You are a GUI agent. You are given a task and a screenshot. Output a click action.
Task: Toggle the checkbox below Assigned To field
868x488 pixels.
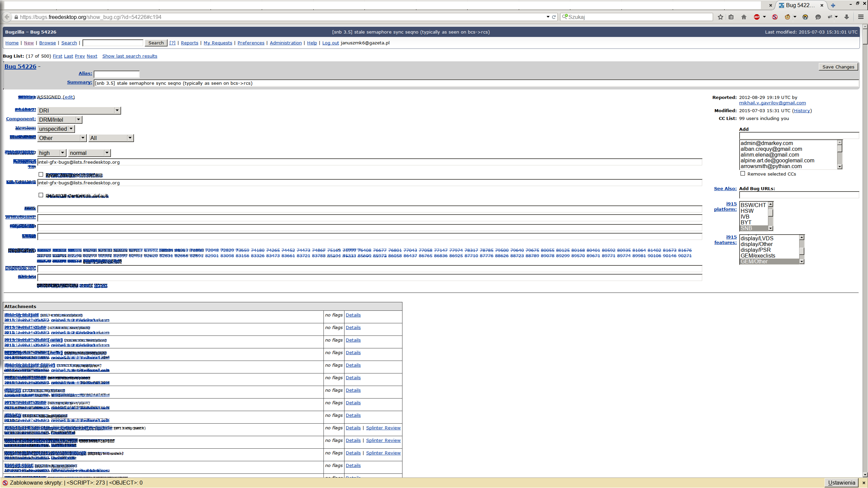41,175
